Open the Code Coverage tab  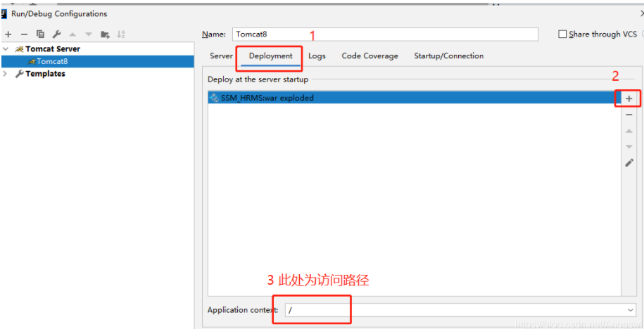click(x=370, y=56)
